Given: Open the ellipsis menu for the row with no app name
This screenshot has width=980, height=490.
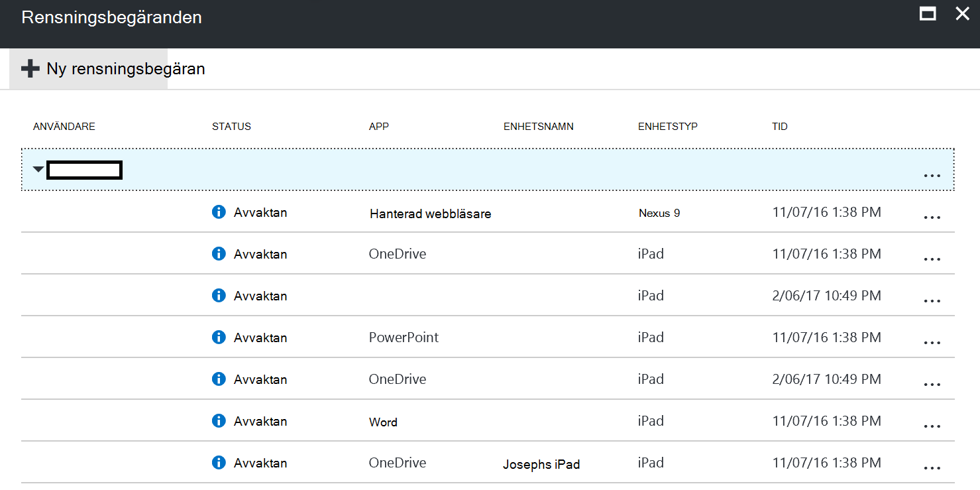Looking at the screenshot, I should coord(932,300).
